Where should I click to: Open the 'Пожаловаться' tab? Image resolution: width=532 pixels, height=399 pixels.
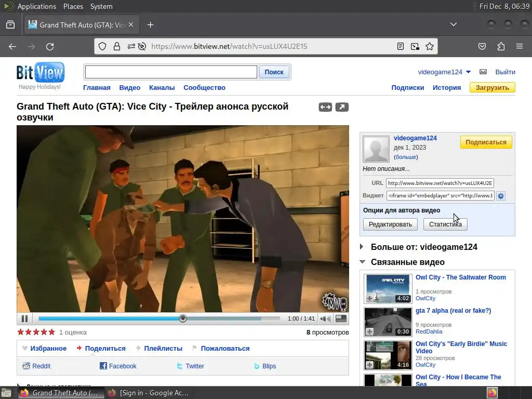pos(225,349)
